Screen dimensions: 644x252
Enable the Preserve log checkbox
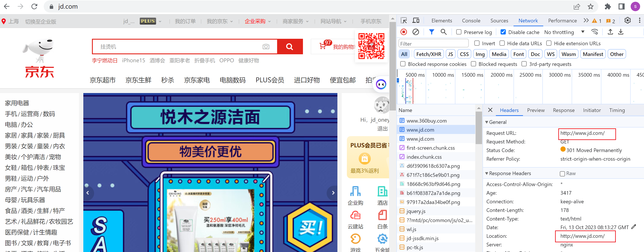click(459, 32)
